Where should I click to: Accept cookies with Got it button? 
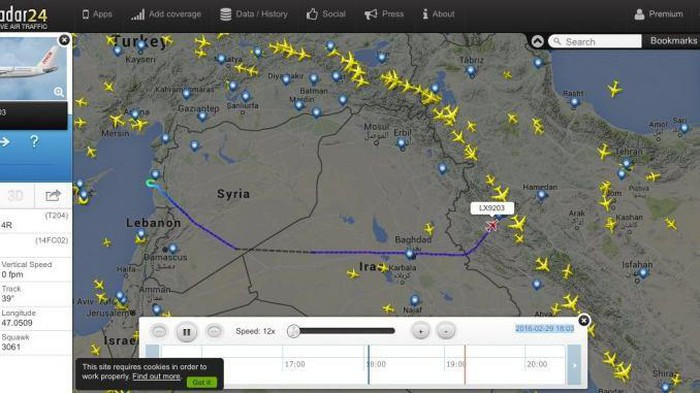pyautogui.click(x=201, y=382)
